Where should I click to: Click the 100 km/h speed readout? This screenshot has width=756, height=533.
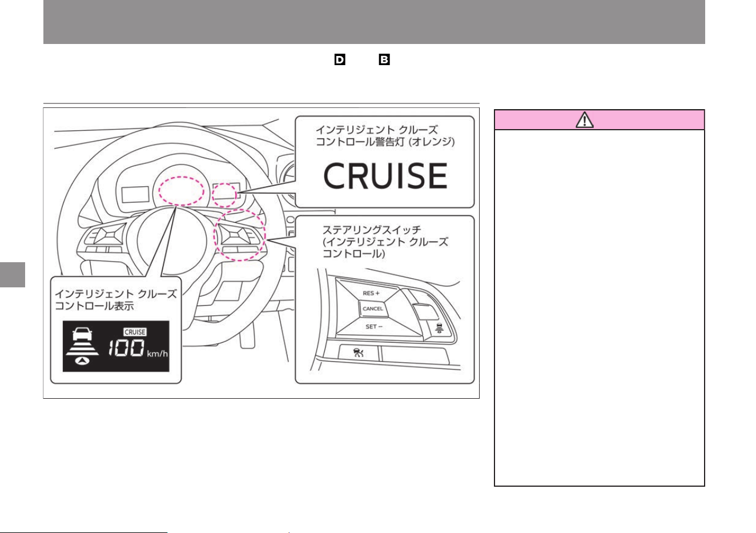(x=138, y=349)
